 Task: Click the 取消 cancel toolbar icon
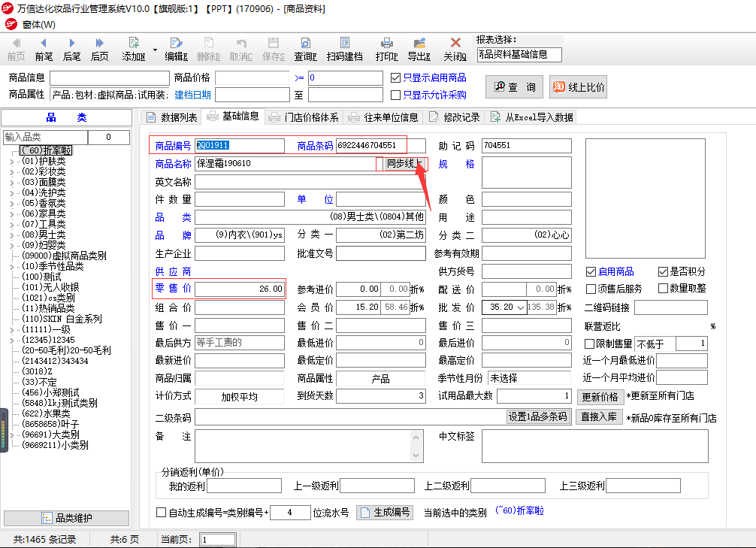tap(241, 49)
